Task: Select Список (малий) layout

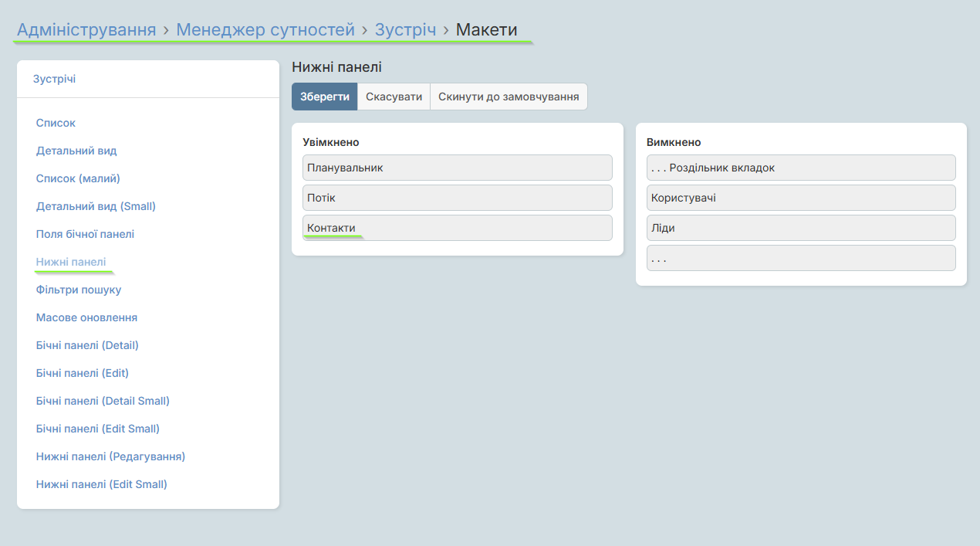Action: pos(78,178)
